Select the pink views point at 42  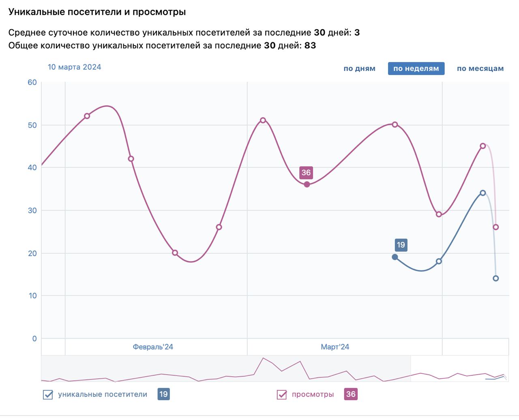(131, 159)
